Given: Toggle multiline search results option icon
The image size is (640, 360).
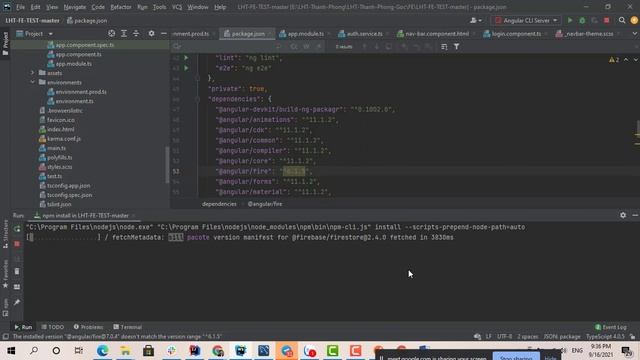Looking at the screenshot, I should (444, 47).
